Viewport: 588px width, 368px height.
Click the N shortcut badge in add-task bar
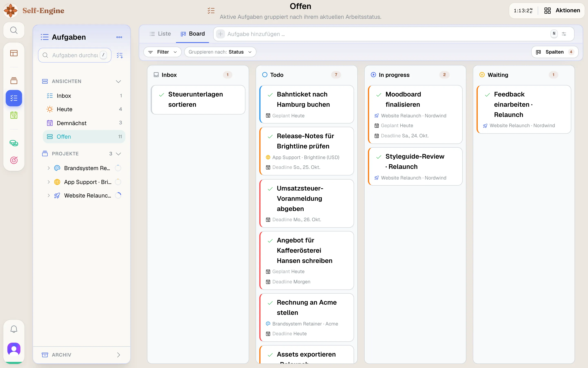[x=554, y=34]
